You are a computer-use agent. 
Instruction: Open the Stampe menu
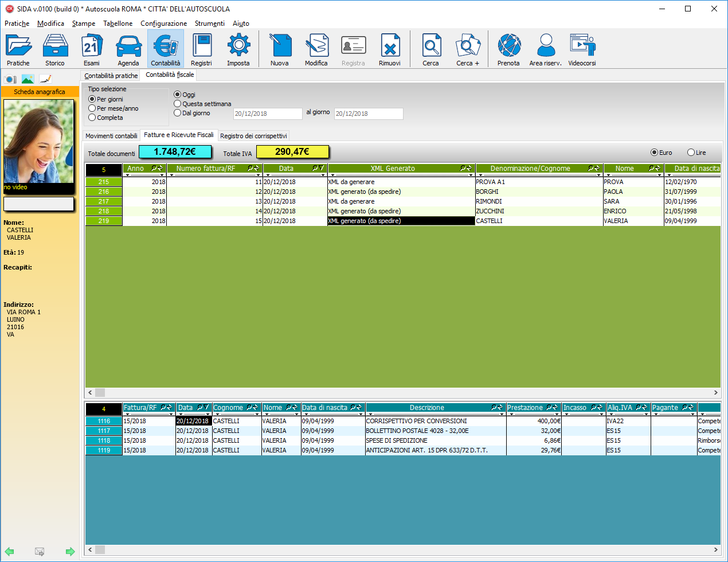[84, 24]
